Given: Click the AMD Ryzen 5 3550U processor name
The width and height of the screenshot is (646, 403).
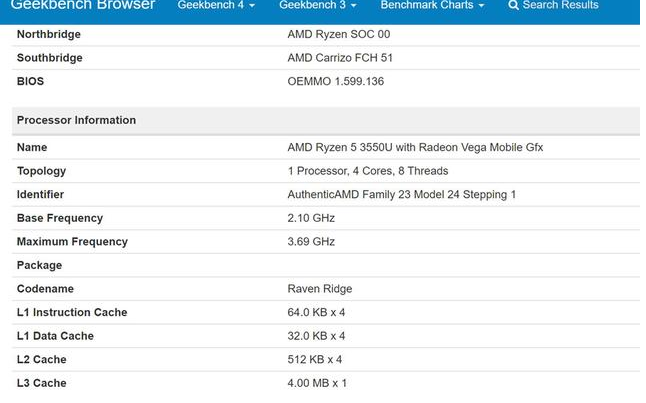Looking at the screenshot, I should (x=415, y=147).
